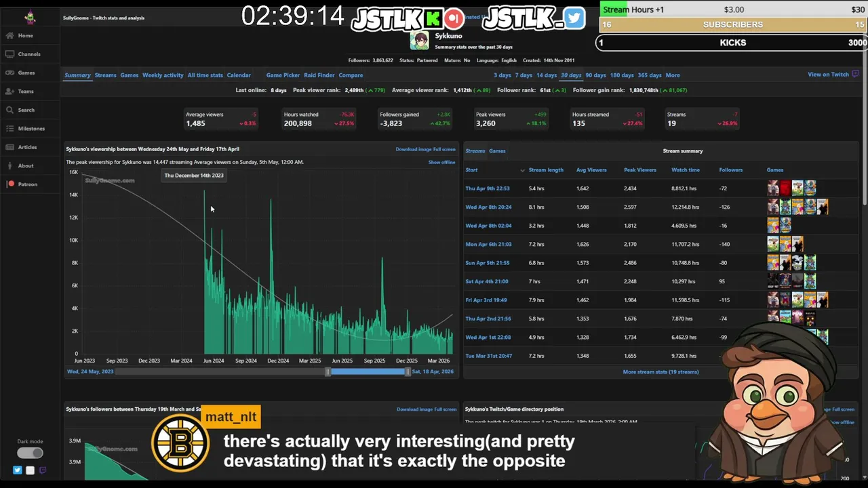This screenshot has height=488, width=868.
Task: Click Show offline on viewership chart
Action: tap(441, 163)
